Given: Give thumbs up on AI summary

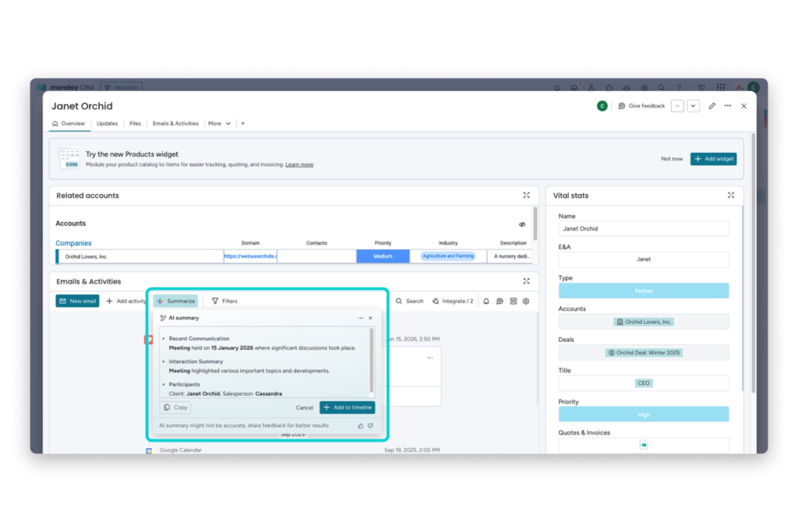Looking at the screenshot, I should [x=360, y=426].
